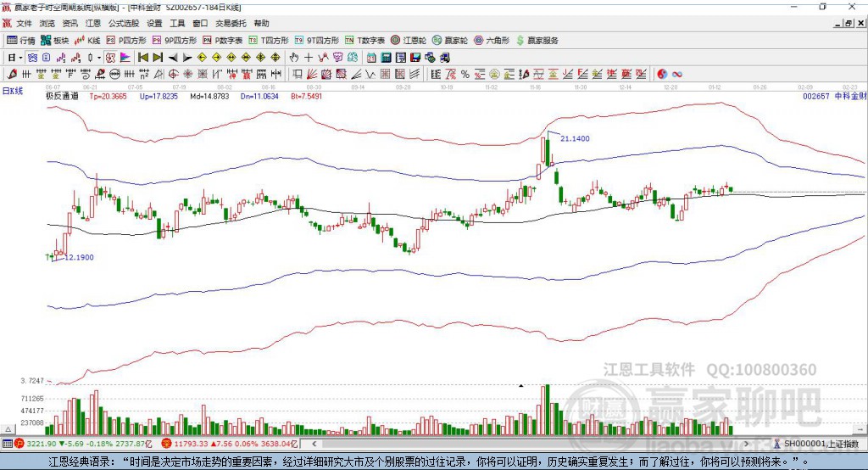Open the calendar icon numbered 21
The width and height of the screenshot is (868, 470).
371,58
